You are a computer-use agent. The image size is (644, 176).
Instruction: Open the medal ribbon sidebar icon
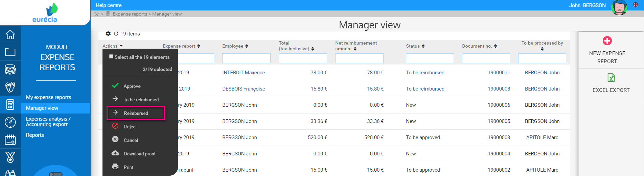[10, 157]
